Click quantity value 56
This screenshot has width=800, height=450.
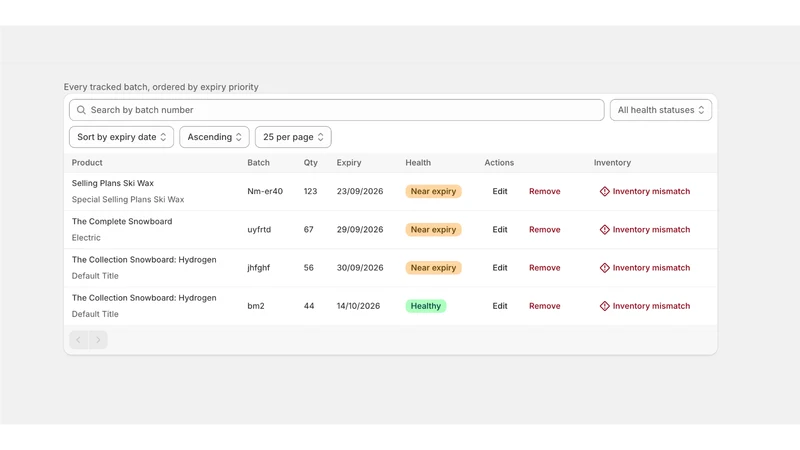(x=309, y=268)
